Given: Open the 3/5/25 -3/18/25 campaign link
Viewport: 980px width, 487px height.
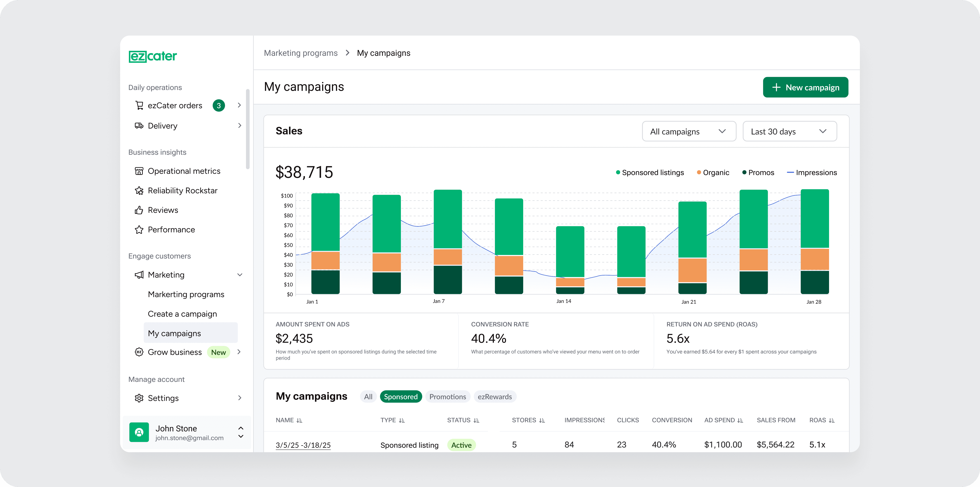Looking at the screenshot, I should click(x=303, y=445).
